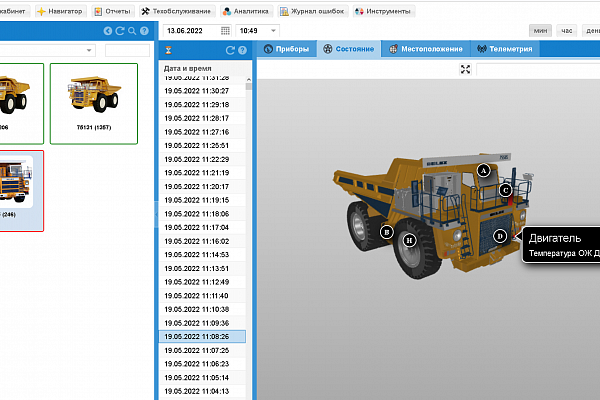Select the row 19.05.2022 11:07:25

pos(202,350)
